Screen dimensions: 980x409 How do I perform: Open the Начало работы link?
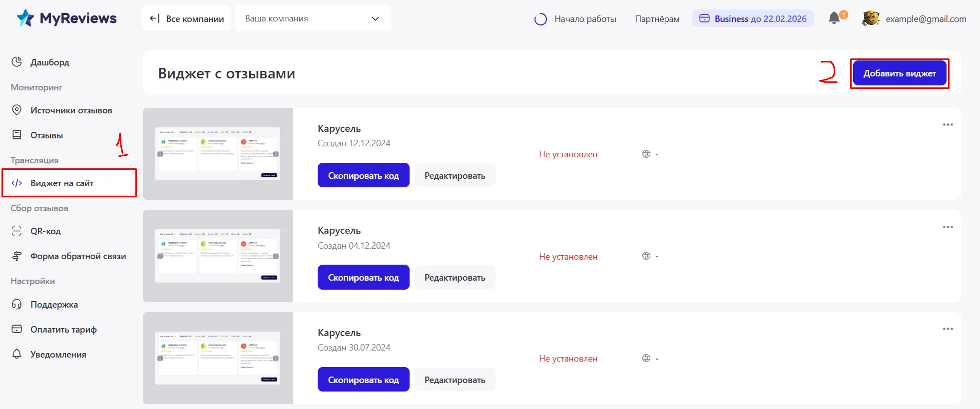point(585,19)
